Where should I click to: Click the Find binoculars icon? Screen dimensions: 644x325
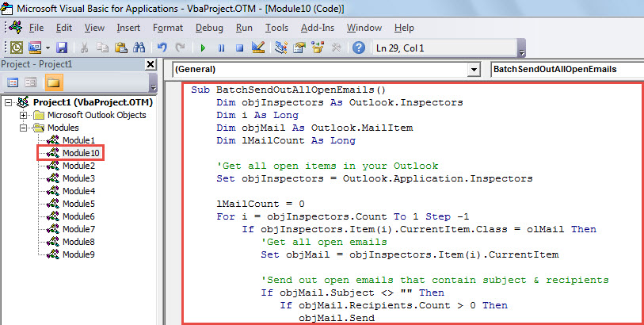click(x=139, y=48)
